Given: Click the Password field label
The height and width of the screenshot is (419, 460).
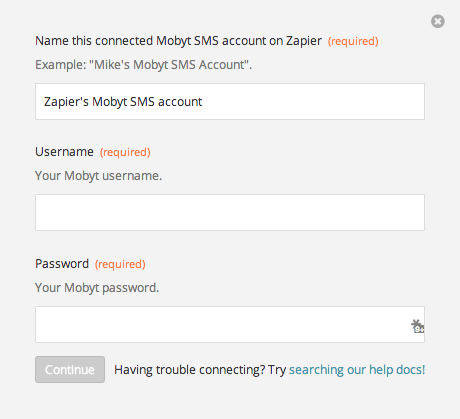Looking at the screenshot, I should pyautogui.click(x=62, y=264).
